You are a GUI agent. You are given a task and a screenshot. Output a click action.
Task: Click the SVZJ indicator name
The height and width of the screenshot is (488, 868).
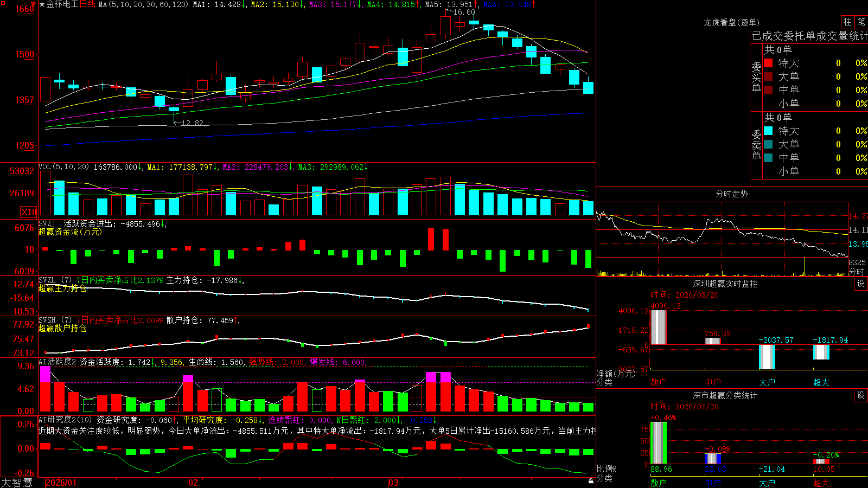47,223
